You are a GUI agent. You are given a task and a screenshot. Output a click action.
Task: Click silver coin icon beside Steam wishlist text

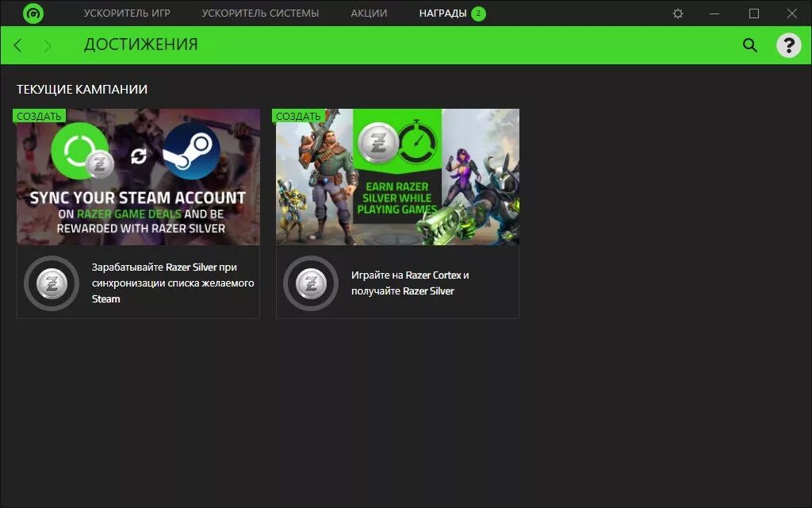pyautogui.click(x=52, y=283)
